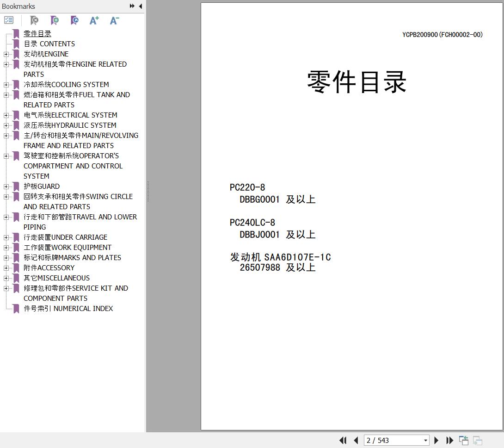Click the bookmark properties icon next to add bookmark
The height and width of the screenshot is (448, 504).
(74, 20)
